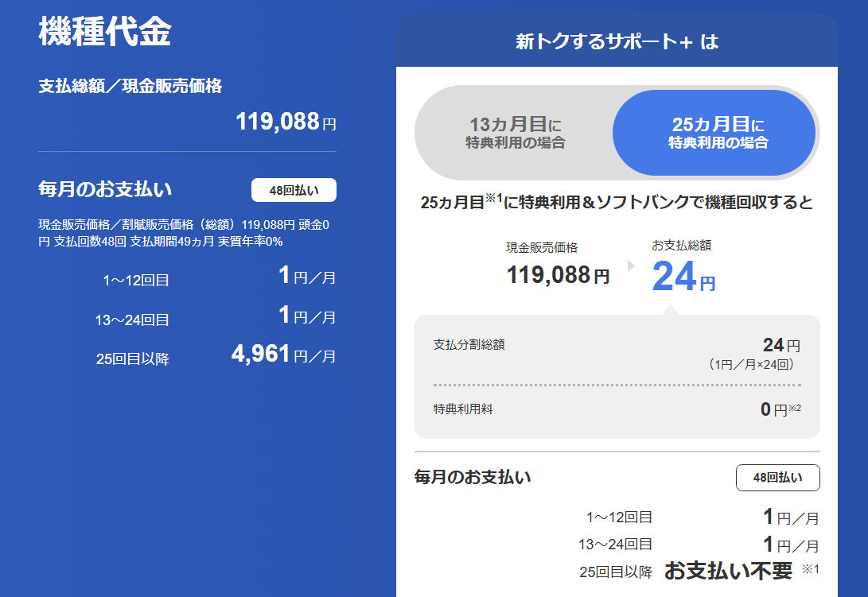Image resolution: width=868 pixels, height=597 pixels.
Task: Open the ※1 footnote beside お支払い不要
Action: pyautogui.click(x=810, y=569)
